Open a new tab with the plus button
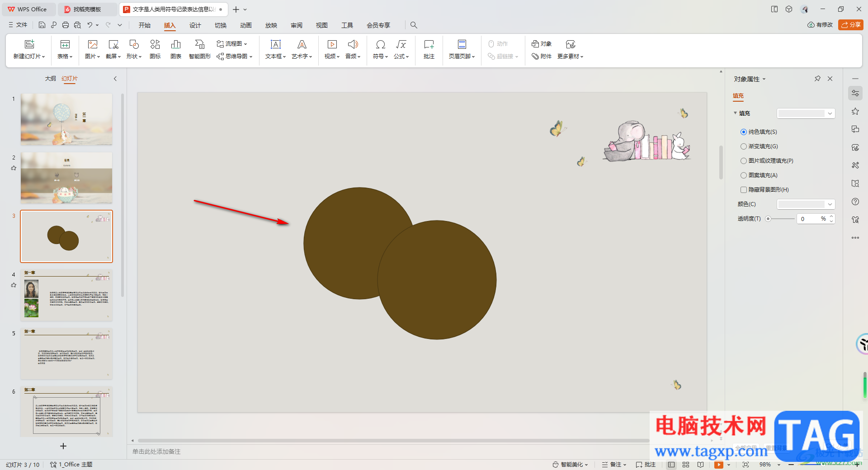The height and width of the screenshot is (470, 868). coord(236,9)
